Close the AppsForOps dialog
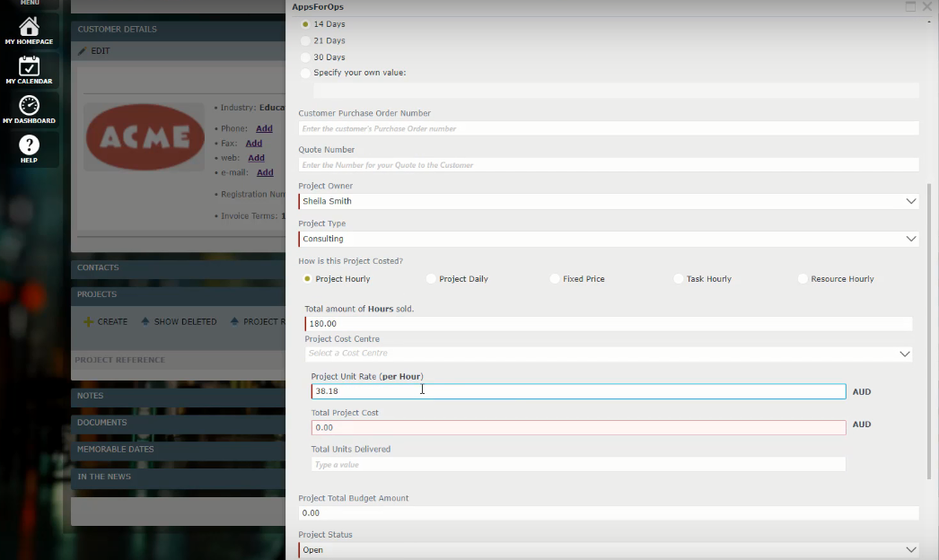Viewport: 939px width, 560px height. [927, 6]
